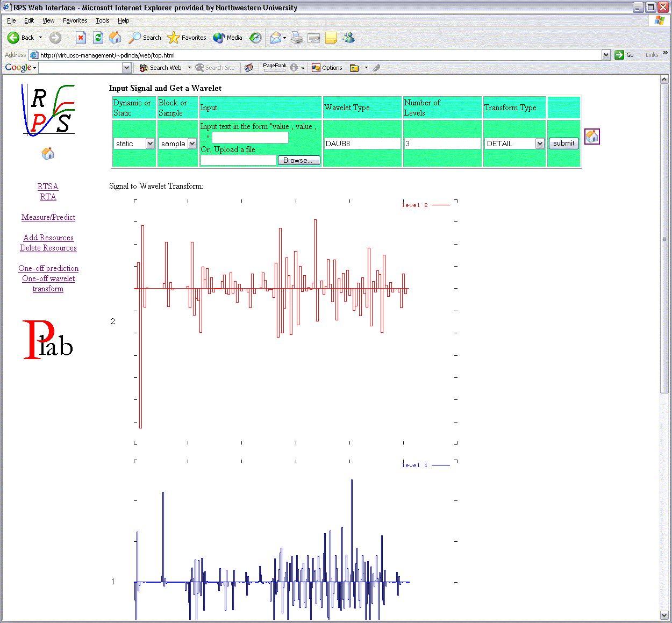Click the browser Back arrow button
The width and height of the screenshot is (672, 623).
point(14,38)
